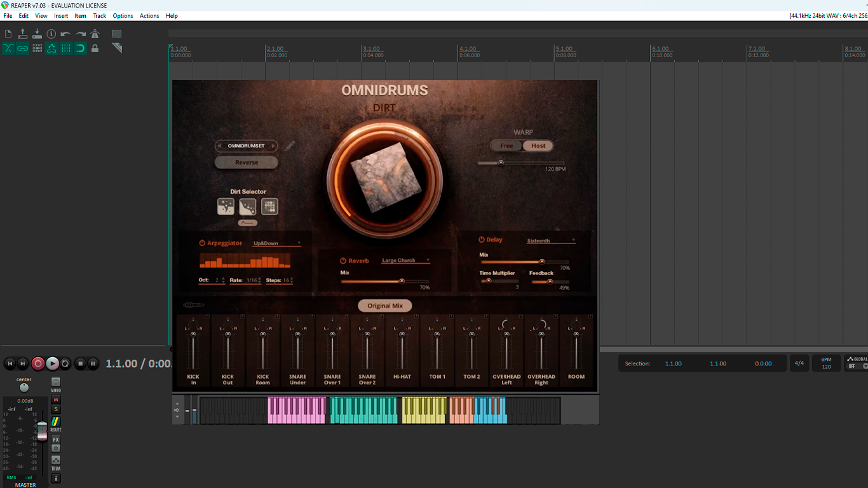This screenshot has width=868, height=488.
Task: Open the Project Settings info icon
Action: pyautogui.click(x=51, y=34)
